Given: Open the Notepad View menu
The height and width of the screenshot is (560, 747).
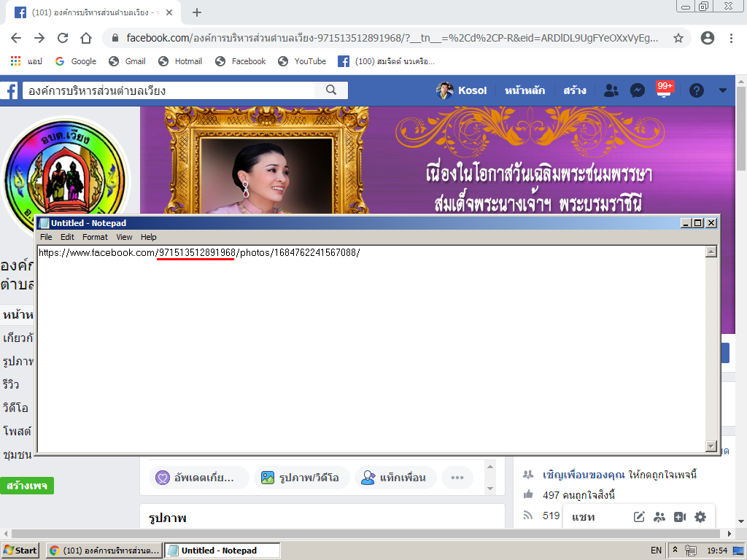Looking at the screenshot, I should pyautogui.click(x=124, y=237).
